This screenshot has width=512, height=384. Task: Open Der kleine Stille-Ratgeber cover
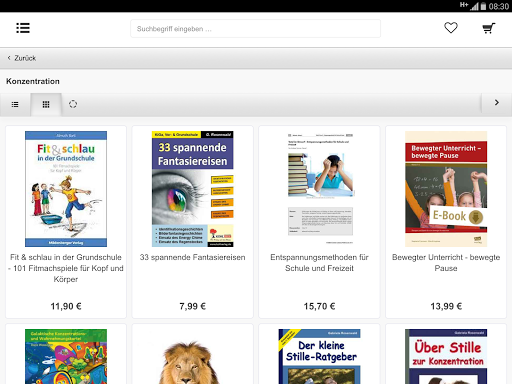319,356
